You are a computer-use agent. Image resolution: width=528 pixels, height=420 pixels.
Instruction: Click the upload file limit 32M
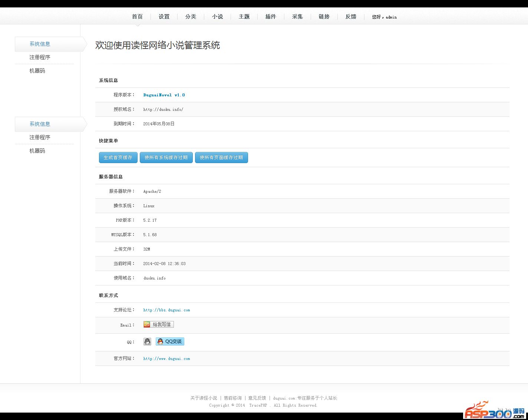pyautogui.click(x=146, y=249)
